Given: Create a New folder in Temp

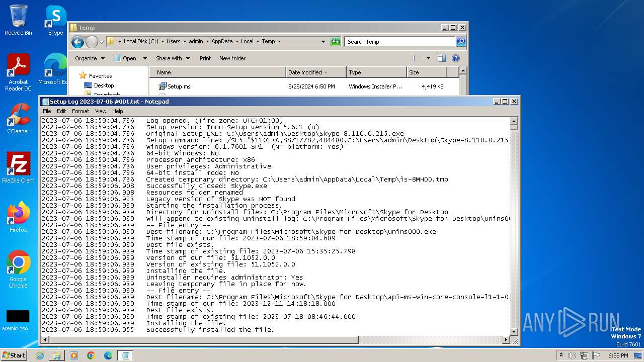Looking at the screenshot, I should coord(232,58).
